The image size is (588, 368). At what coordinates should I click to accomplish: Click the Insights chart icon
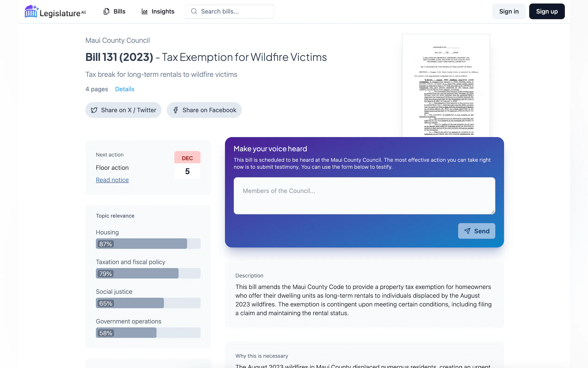click(x=145, y=11)
